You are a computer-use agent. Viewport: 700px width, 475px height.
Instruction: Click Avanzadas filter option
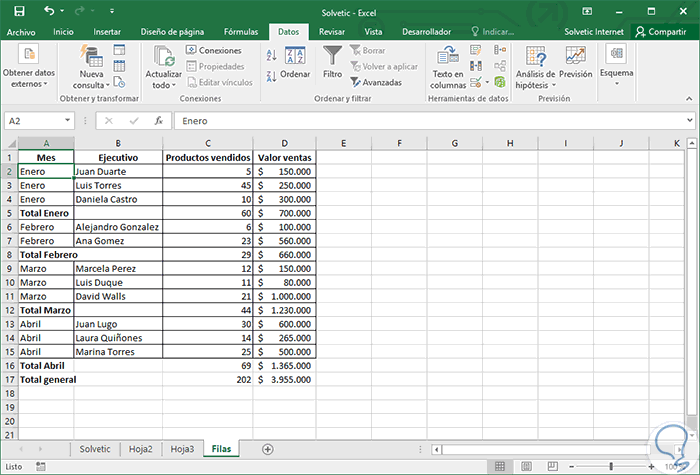click(380, 82)
